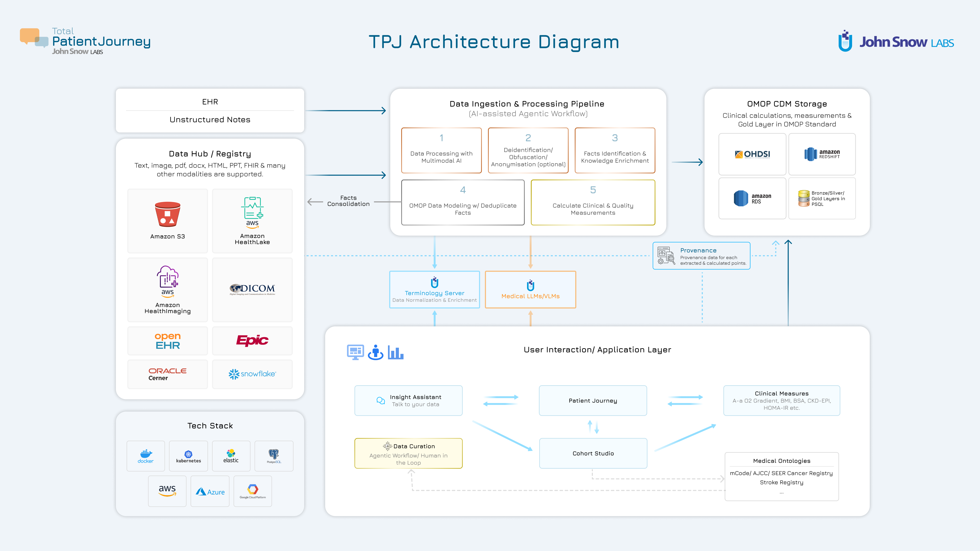This screenshot has width=980, height=551.
Task: Click the John Snow Labs logo
Action: coord(896,41)
